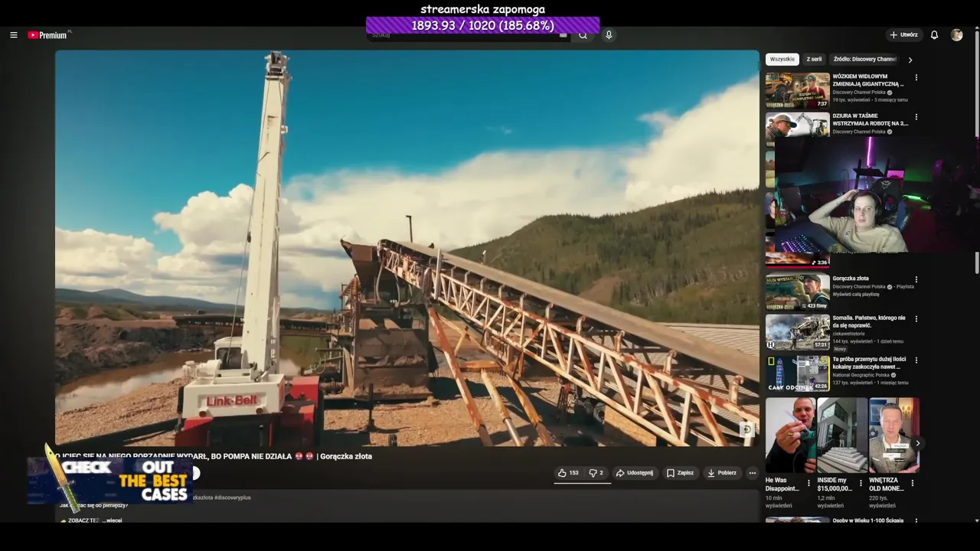Open options for INSIDE my $15,000,00 short
This screenshot has width=980, height=551.
coord(861,484)
